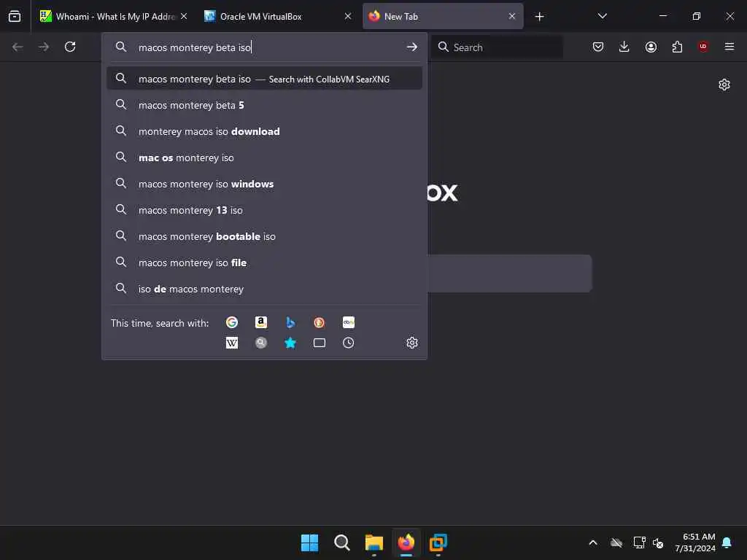This screenshot has height=560, width=747.
Task: Click in the address bar text field
Action: tap(267, 47)
